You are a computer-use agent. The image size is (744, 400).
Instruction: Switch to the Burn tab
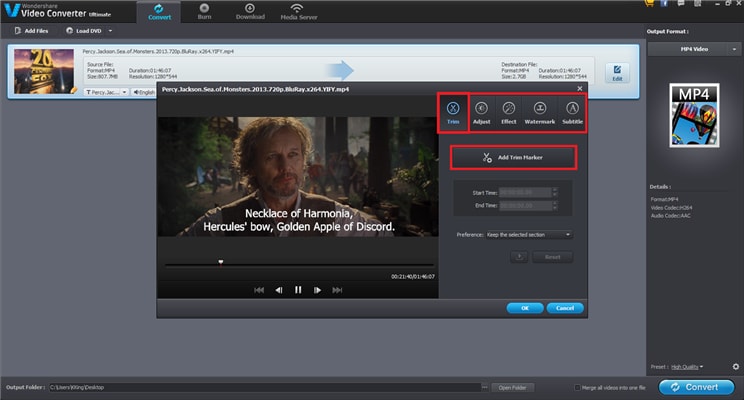pyautogui.click(x=204, y=12)
